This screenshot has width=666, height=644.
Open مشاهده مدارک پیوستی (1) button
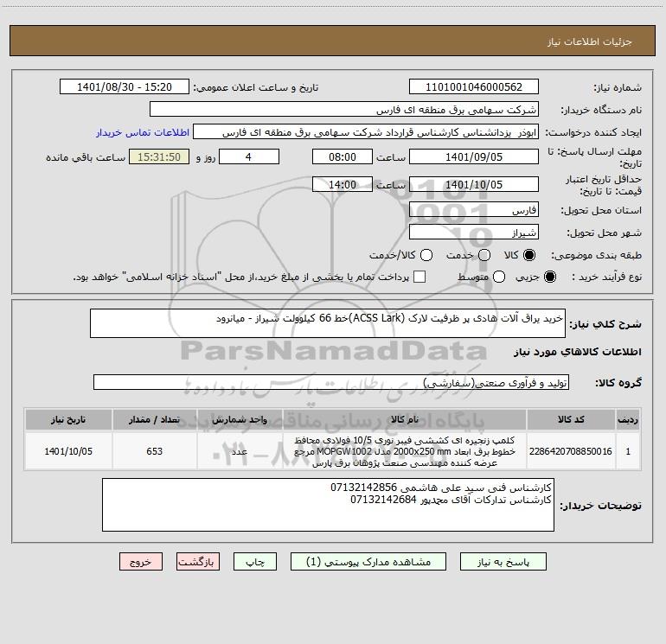(x=368, y=562)
